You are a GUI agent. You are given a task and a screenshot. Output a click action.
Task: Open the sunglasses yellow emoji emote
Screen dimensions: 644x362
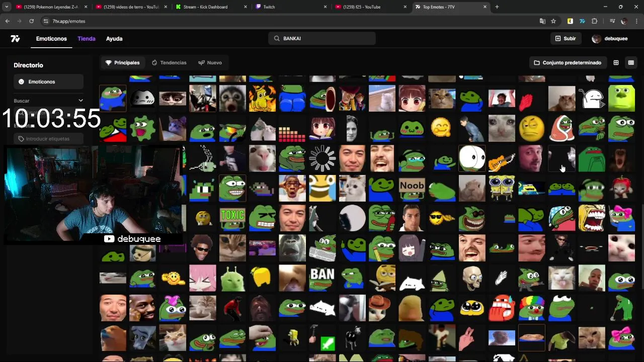[442, 218]
